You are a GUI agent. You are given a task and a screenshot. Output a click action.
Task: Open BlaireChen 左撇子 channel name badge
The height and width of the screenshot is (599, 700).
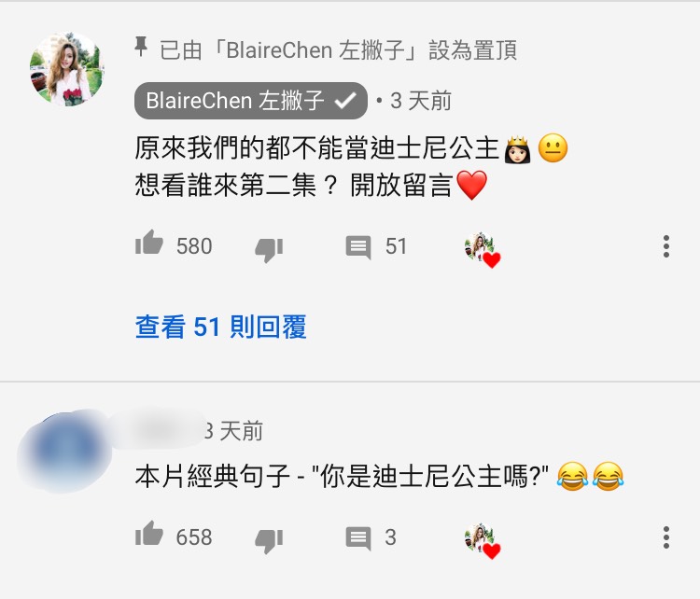(251, 101)
